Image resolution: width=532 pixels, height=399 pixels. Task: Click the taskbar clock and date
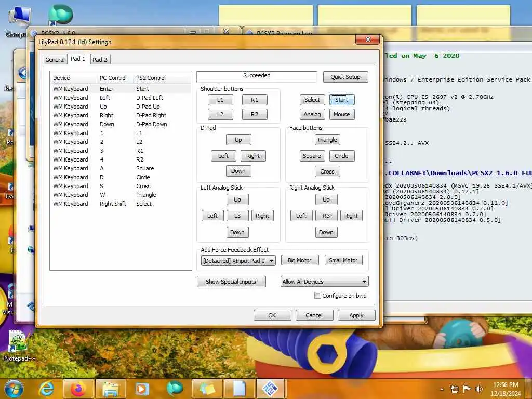[x=506, y=389]
